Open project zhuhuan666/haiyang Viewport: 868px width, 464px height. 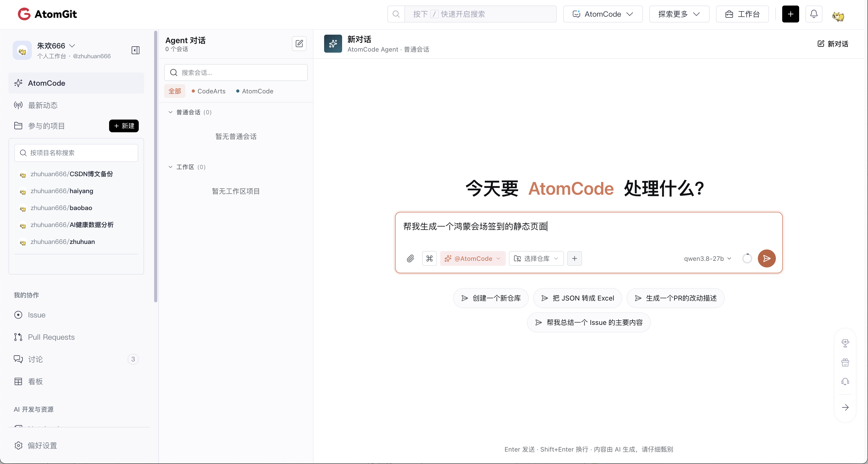[62, 191]
